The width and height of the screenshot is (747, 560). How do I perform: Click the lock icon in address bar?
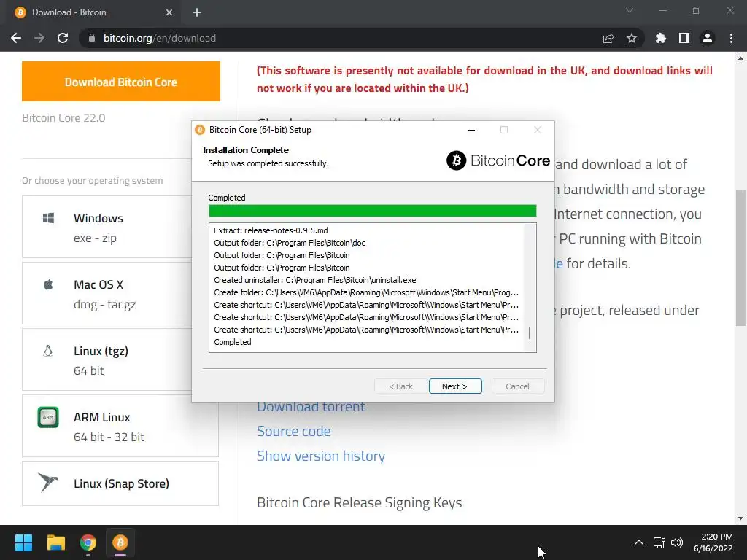click(x=92, y=38)
